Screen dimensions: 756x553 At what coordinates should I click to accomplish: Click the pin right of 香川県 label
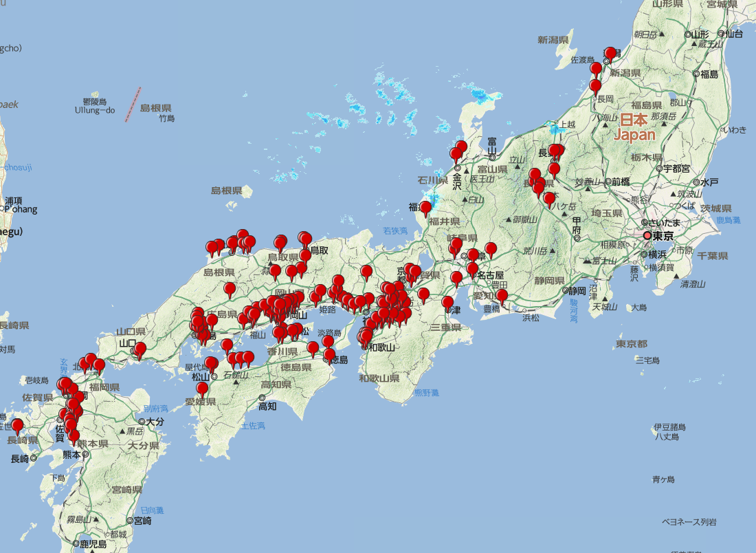pyautogui.click(x=313, y=348)
